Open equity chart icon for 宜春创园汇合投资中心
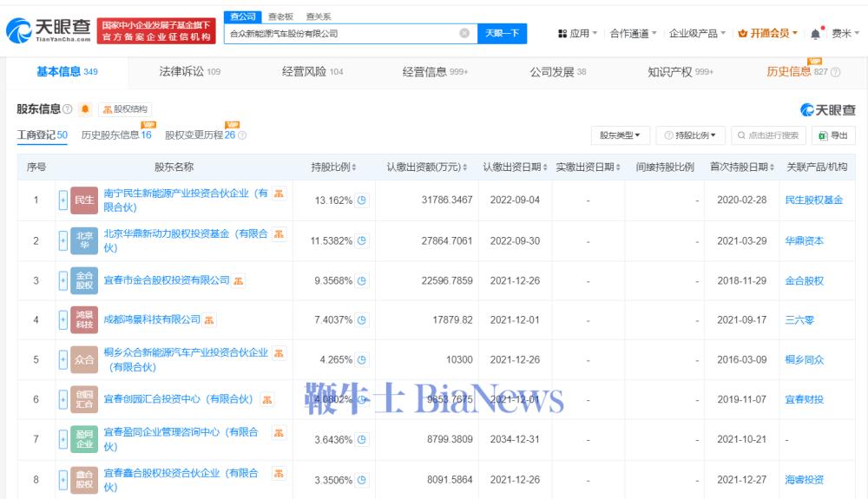This screenshot has width=868, height=499. (267, 399)
